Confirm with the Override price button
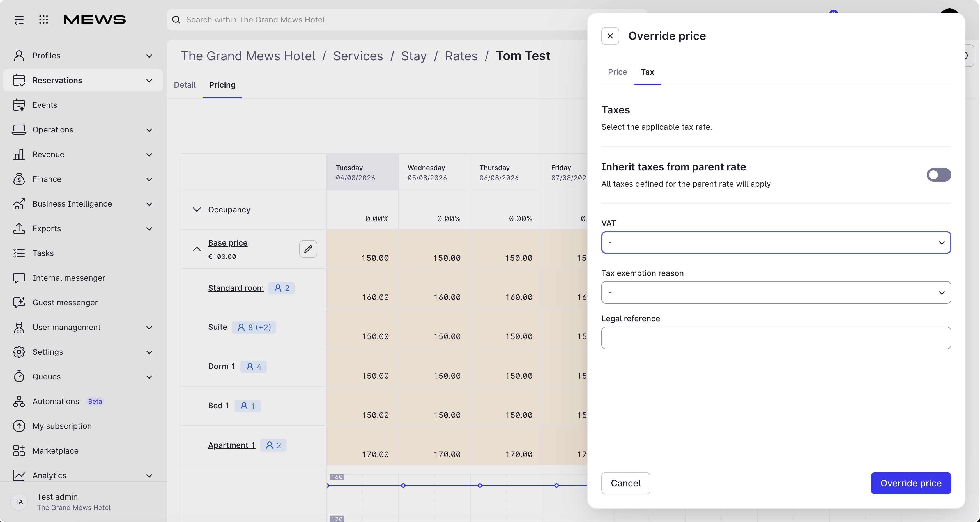 pyautogui.click(x=911, y=483)
